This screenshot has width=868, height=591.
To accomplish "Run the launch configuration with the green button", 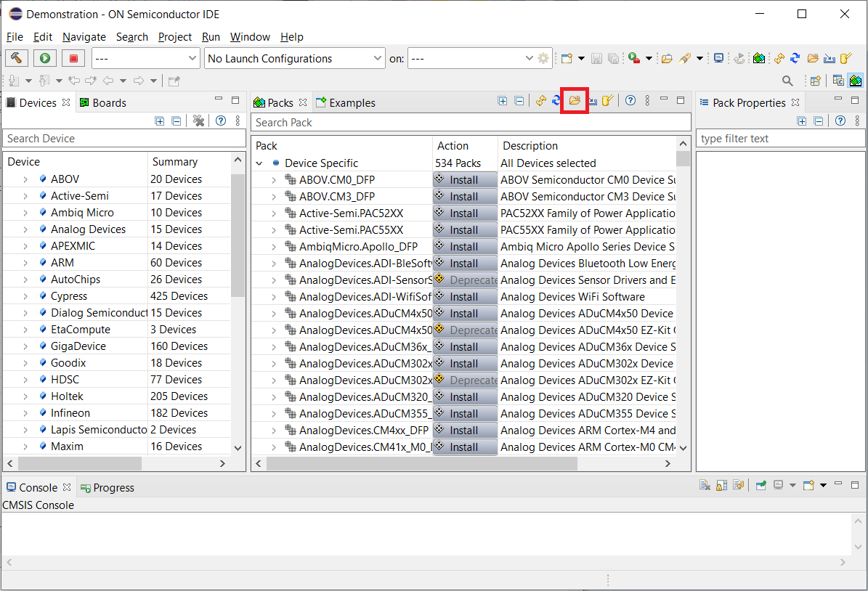I will tap(44, 58).
